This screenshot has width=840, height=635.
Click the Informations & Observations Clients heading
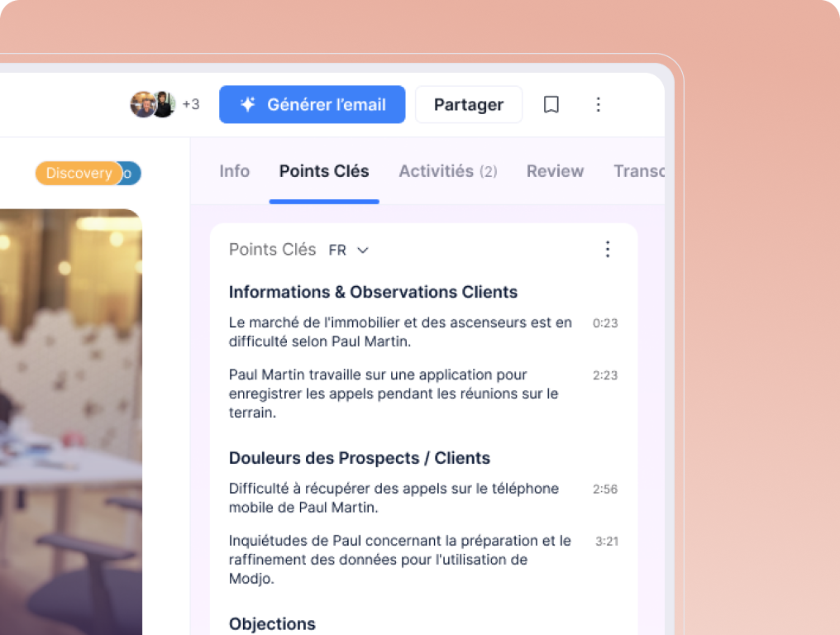(x=373, y=292)
